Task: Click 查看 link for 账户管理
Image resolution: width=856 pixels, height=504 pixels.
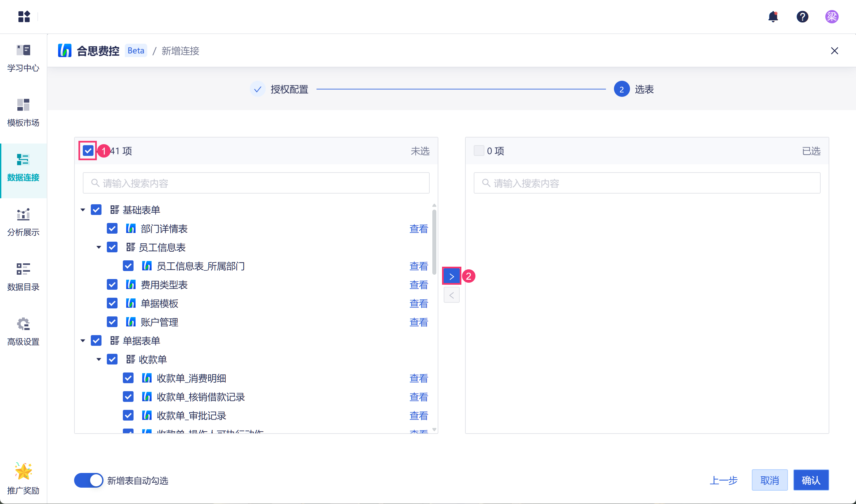Action: [x=419, y=322]
